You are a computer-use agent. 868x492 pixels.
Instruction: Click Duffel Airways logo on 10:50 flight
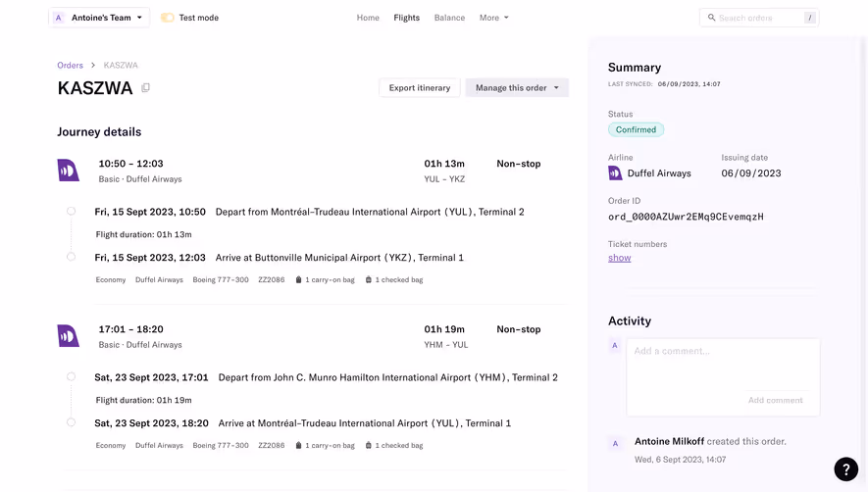pos(69,170)
